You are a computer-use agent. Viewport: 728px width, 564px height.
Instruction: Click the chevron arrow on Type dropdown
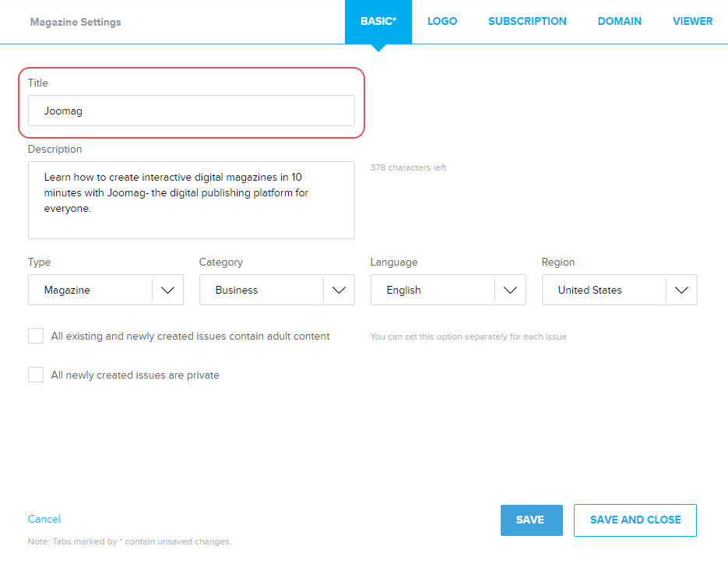pos(167,290)
